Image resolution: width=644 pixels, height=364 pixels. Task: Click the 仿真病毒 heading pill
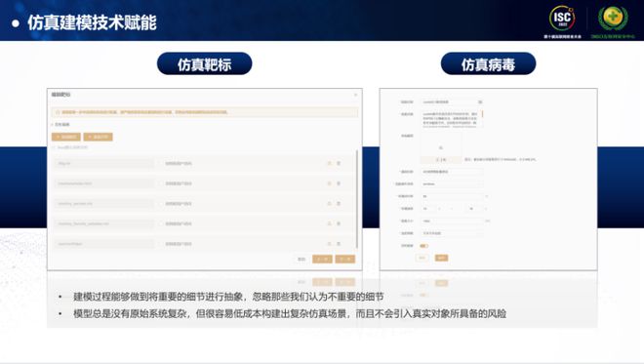click(x=488, y=63)
